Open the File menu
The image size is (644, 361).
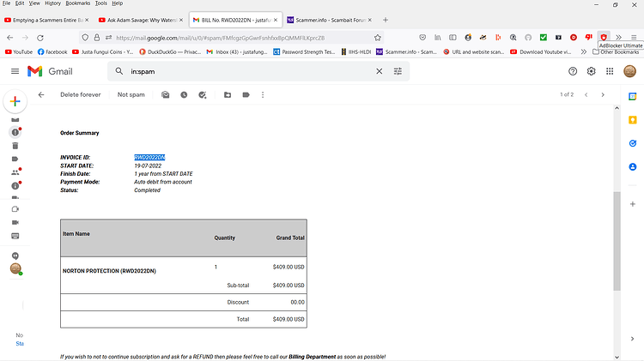6,3
